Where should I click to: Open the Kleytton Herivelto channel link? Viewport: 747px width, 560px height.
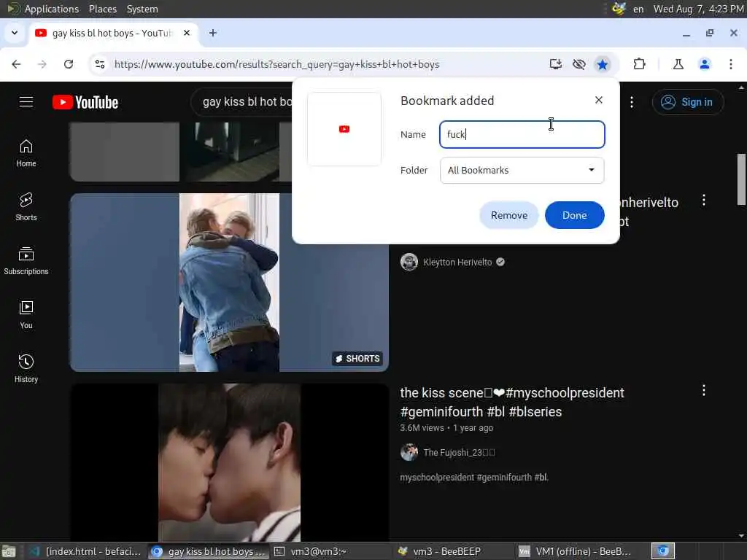(x=457, y=262)
